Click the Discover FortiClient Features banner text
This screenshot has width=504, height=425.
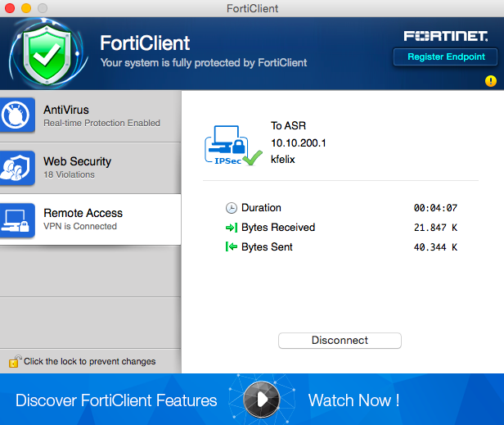[116, 400]
